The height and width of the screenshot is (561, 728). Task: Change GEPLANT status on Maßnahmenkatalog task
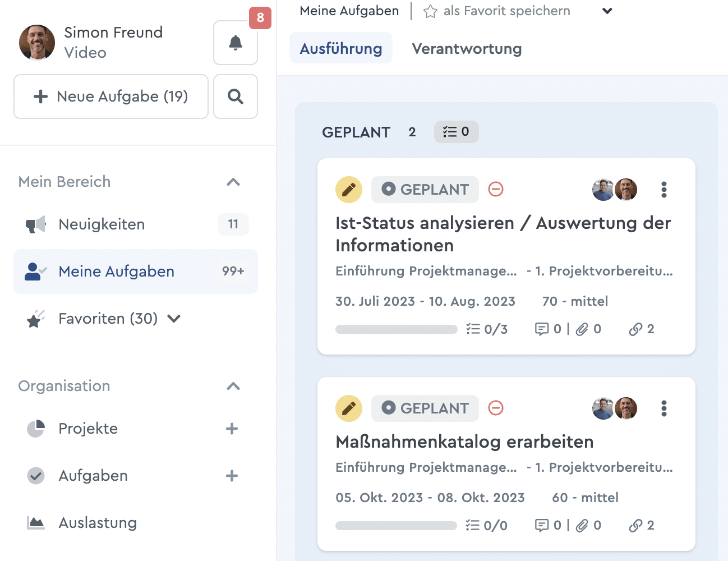pyautogui.click(x=425, y=408)
